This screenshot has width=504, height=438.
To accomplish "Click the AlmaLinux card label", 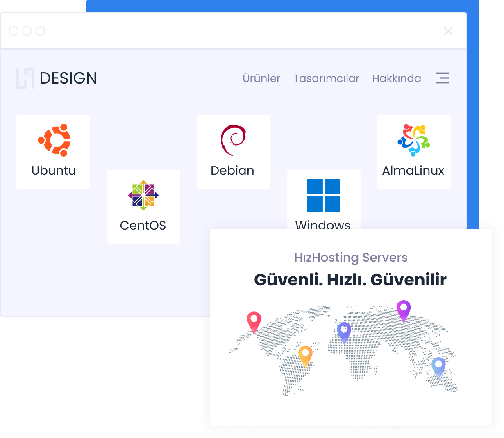I will pyautogui.click(x=413, y=170).
